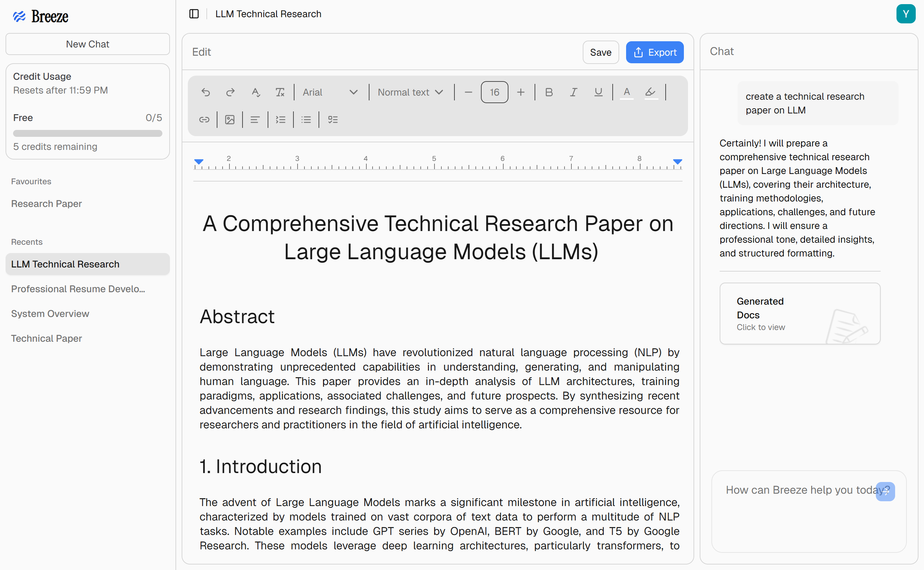The width and height of the screenshot is (924, 570).
Task: Toggle italic formatting
Action: pyautogui.click(x=573, y=92)
